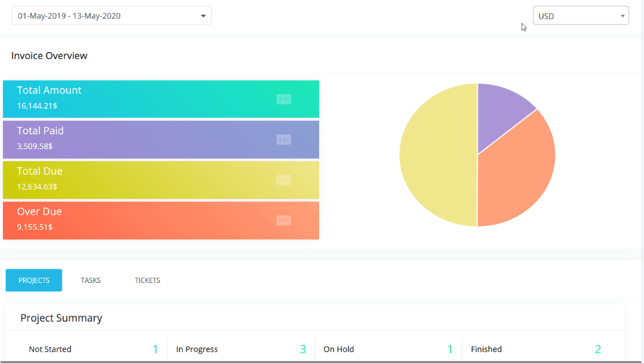Switch to the Tasks tab
Image resolution: width=644 pixels, height=363 pixels.
pos(90,280)
